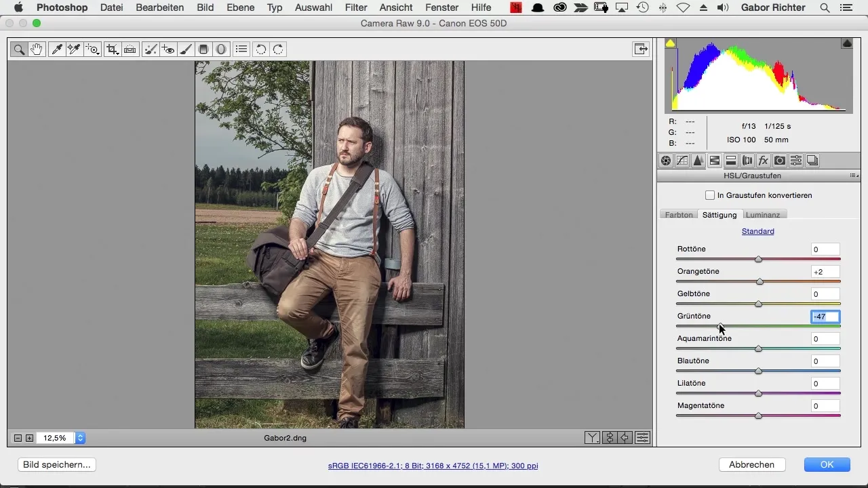868x488 pixels.
Task: Zoom out with the minus button
Action: [x=18, y=438]
